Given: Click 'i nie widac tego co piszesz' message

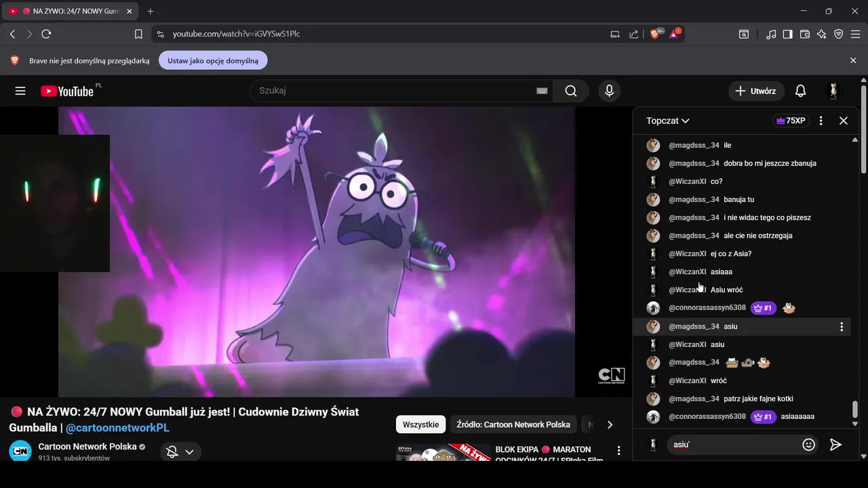Looking at the screenshot, I should 767,218.
